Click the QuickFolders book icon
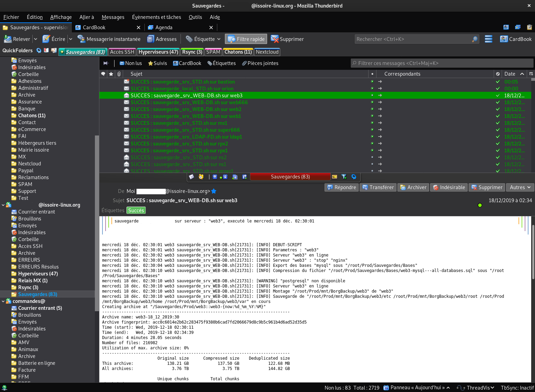Viewport: 535px width, 392px height. [x=46, y=51]
